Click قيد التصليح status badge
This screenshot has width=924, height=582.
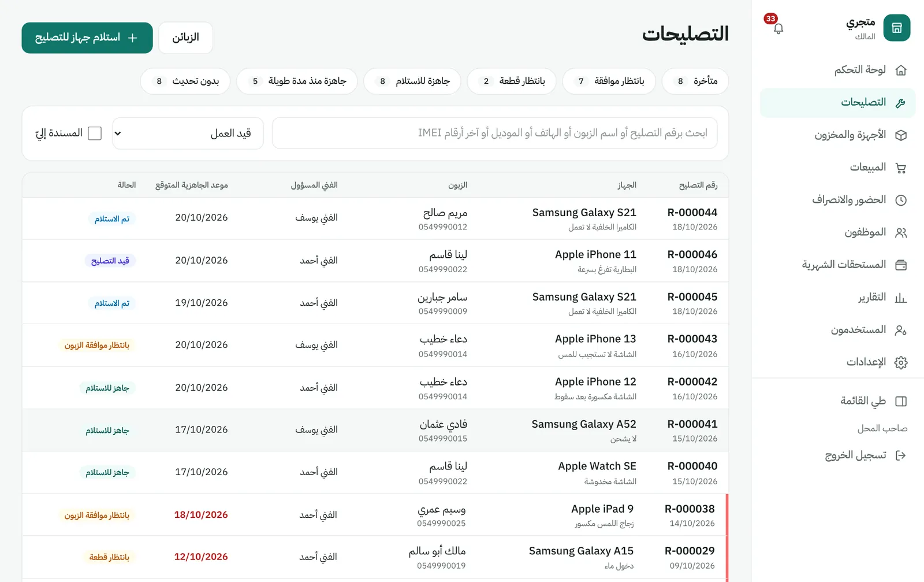coord(110,261)
